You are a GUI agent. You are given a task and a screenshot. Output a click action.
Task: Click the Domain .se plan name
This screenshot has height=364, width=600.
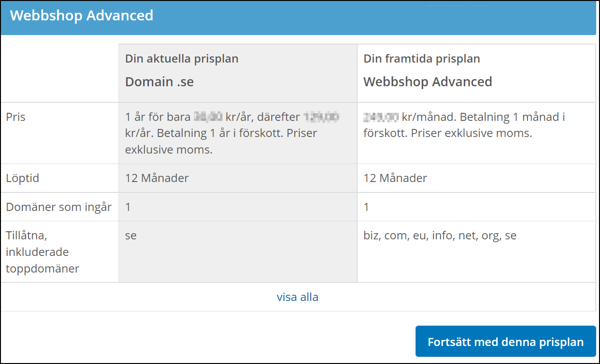tap(159, 82)
